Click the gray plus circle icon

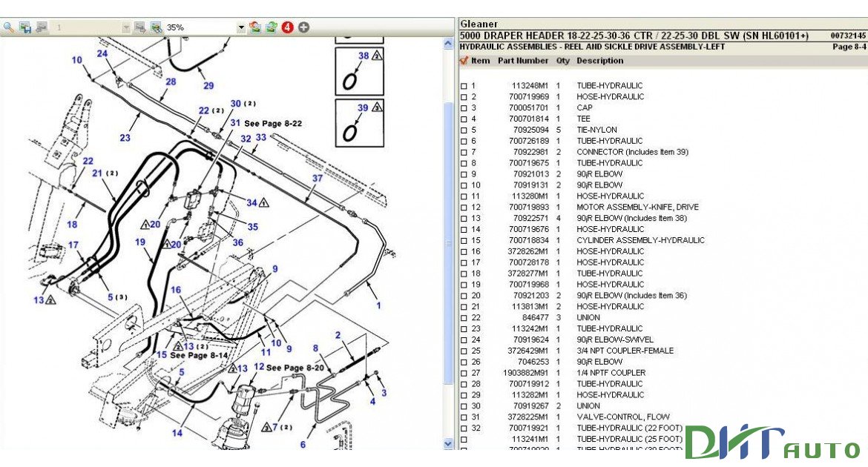pos(304,27)
